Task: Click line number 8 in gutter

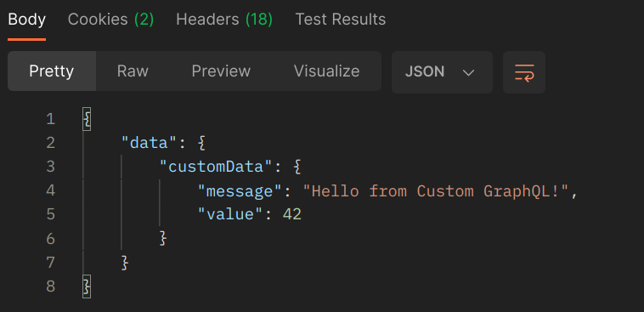Action: (x=50, y=286)
